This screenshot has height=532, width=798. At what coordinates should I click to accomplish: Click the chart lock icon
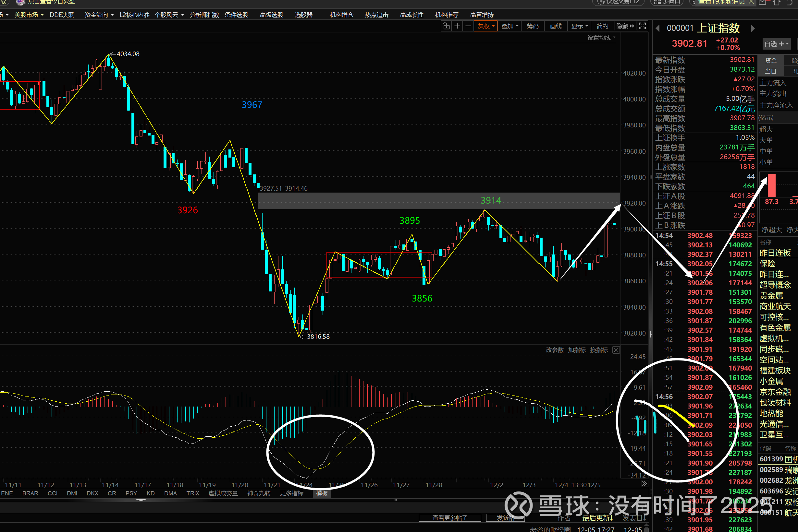click(446, 26)
